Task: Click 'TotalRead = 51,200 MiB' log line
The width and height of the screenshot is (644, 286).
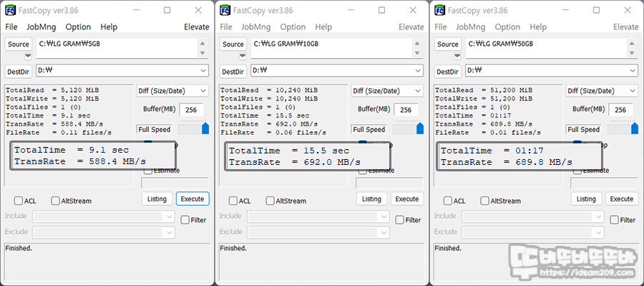Action: pos(484,90)
